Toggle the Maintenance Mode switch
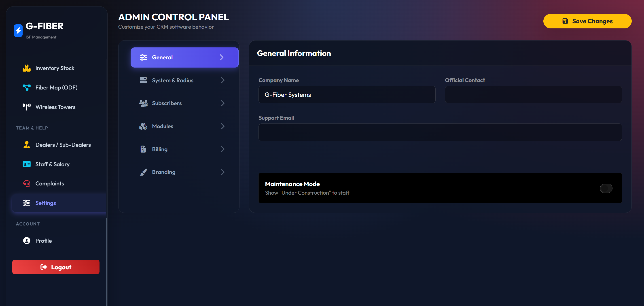 606,188
